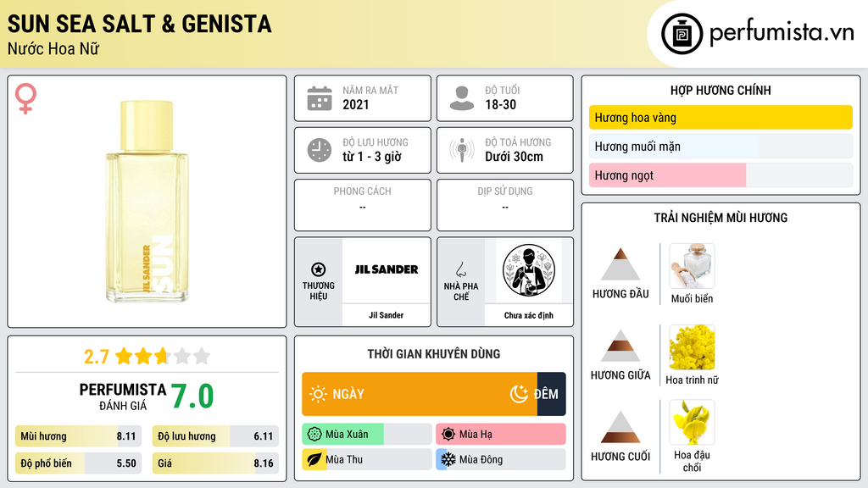Screen dimensions: 868x488
Task: Click the Jil Sander brand name text
Action: (x=387, y=315)
